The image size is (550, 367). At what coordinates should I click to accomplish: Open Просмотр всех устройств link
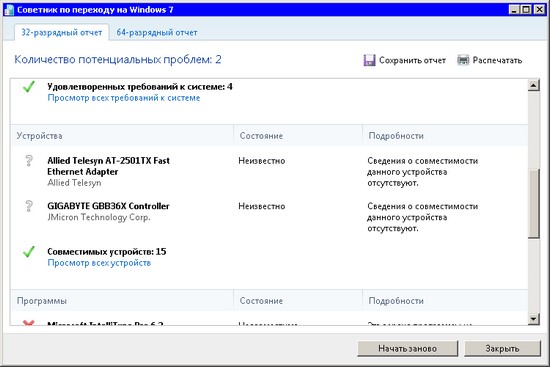tap(99, 263)
